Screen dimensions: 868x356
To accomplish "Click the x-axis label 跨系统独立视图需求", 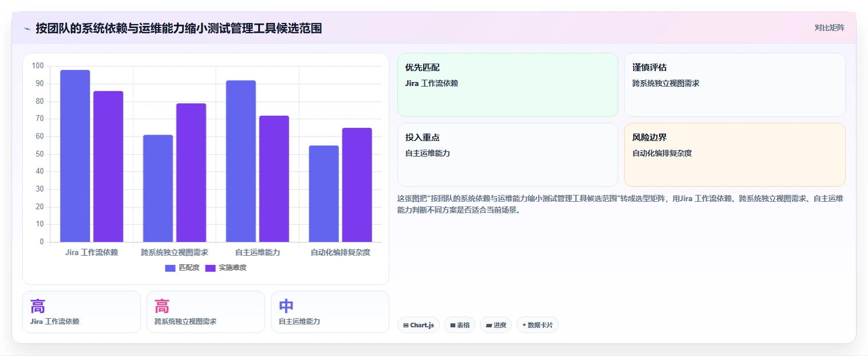I will tap(175, 252).
